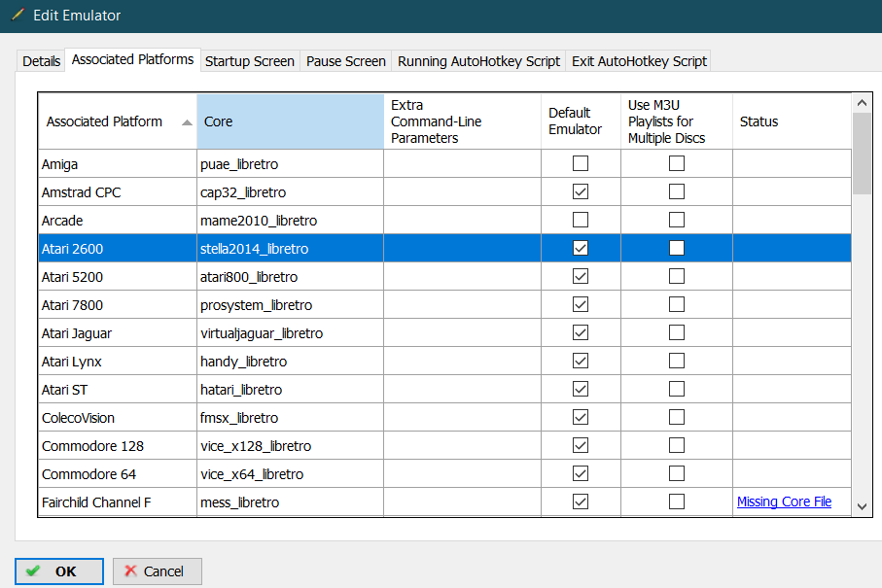The width and height of the screenshot is (882, 588).
Task: Click the mess_libretro core cell
Action: click(290, 502)
